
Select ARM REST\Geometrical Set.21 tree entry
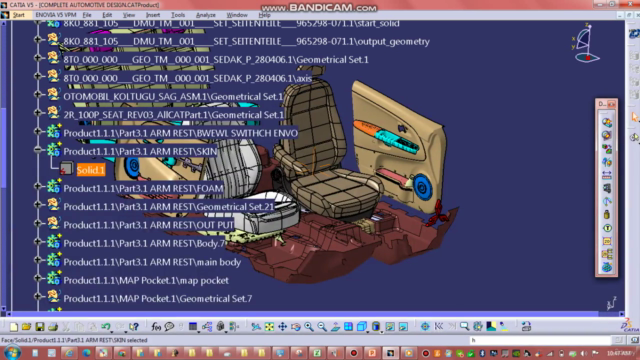point(169,207)
